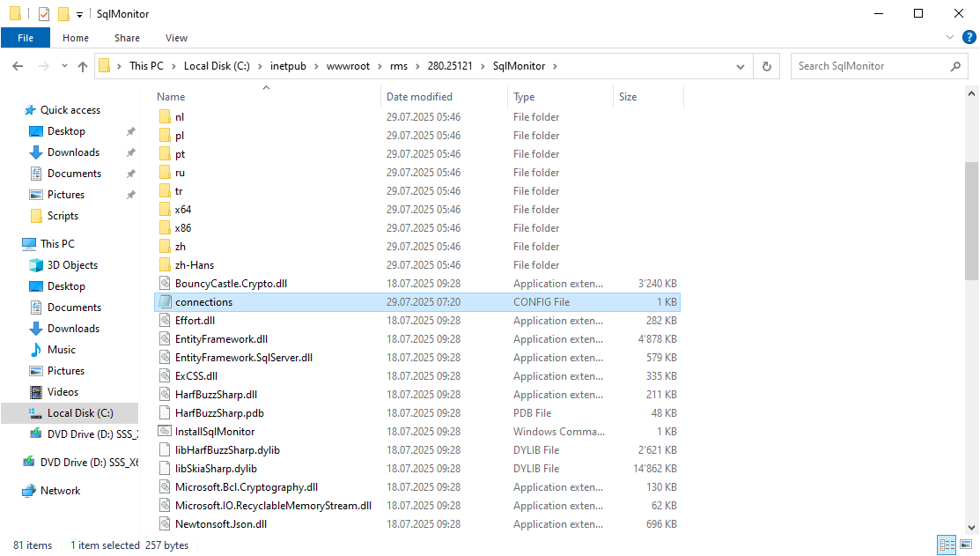Select the Local Disk (C:) breadcrumb segment
Screen dimensions: 980x556
[x=217, y=66]
